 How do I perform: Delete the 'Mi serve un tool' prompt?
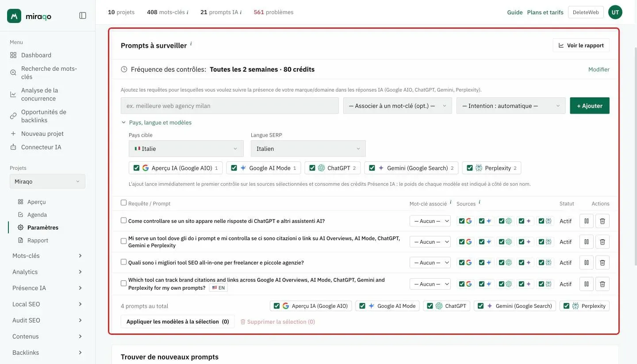(602, 242)
